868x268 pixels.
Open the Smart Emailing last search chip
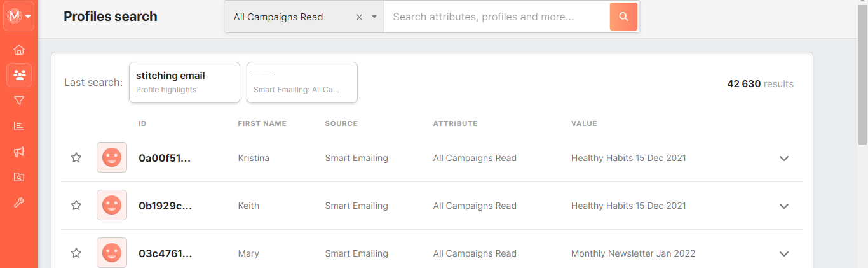(302, 82)
